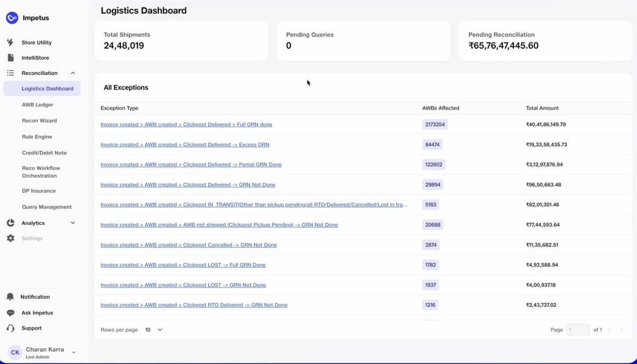Viewport: 637px width, 364px height.
Task: Open the Notification label in sidebar
Action: pos(35,297)
